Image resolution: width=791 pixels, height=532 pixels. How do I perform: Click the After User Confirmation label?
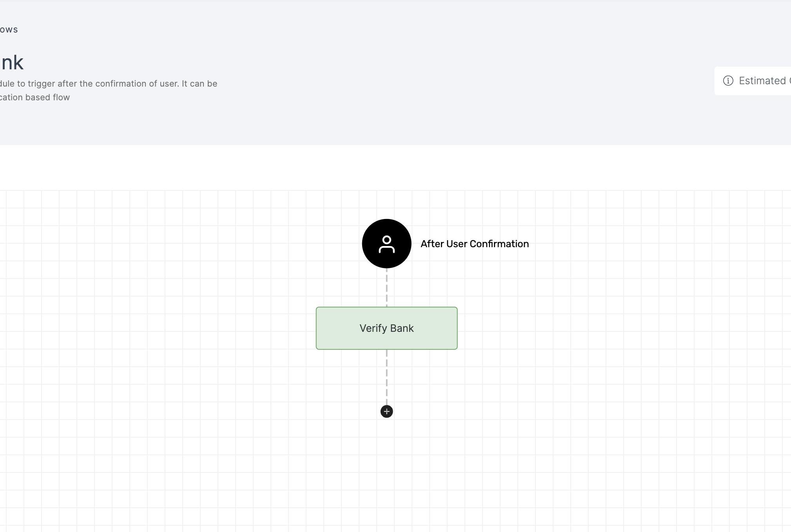point(475,244)
